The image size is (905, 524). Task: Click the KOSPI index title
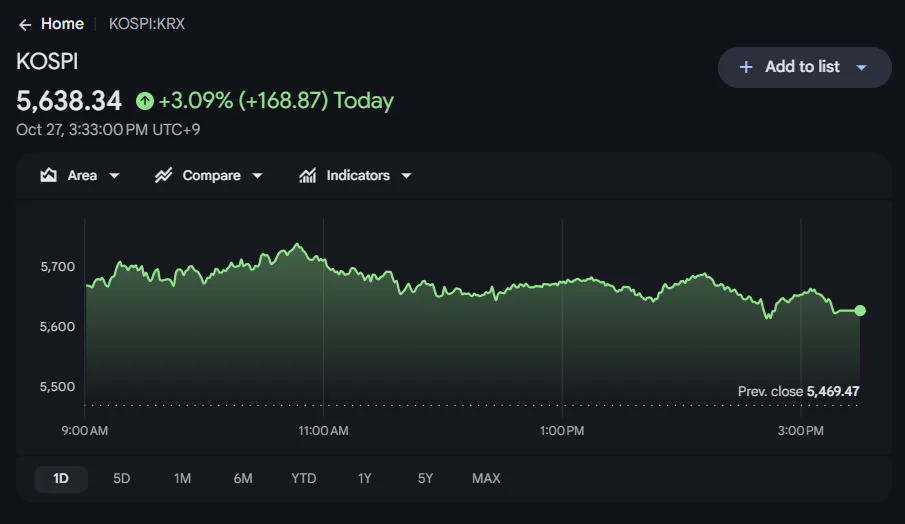47,62
